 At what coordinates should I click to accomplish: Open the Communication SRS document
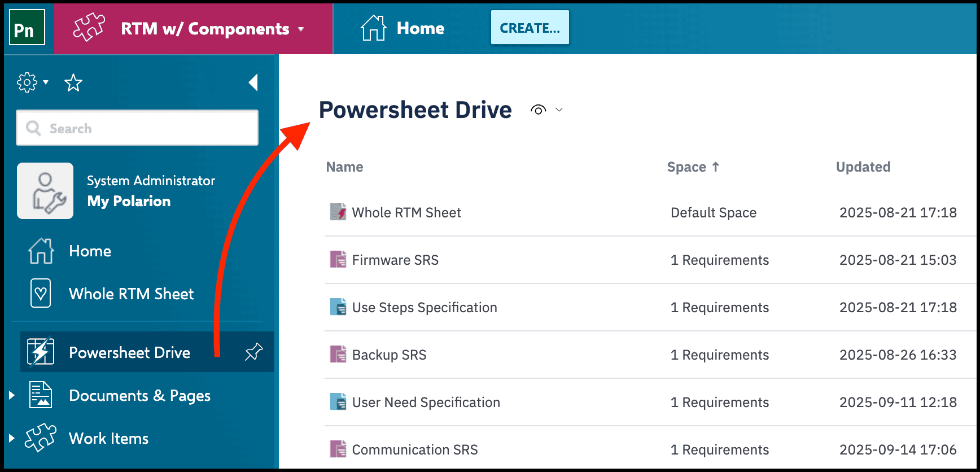pos(415,449)
